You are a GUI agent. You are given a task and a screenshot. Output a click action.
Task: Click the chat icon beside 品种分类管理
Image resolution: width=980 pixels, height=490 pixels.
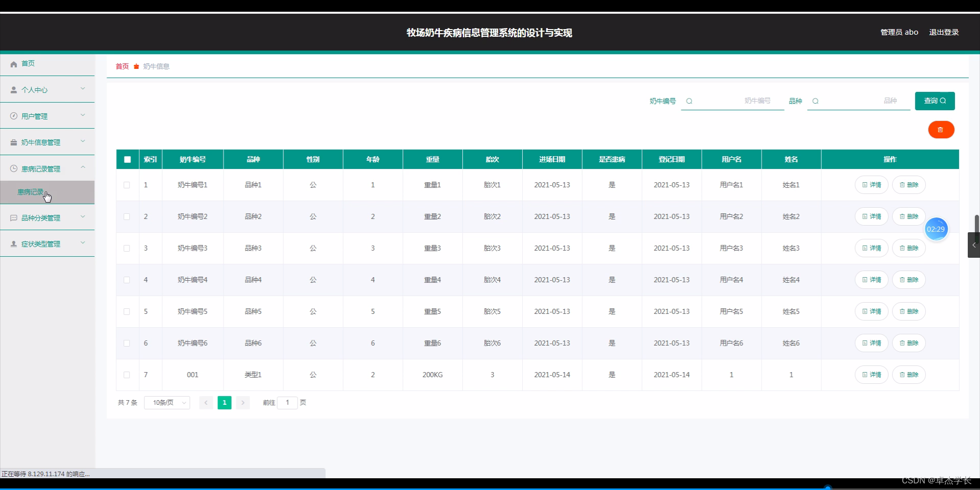point(14,218)
